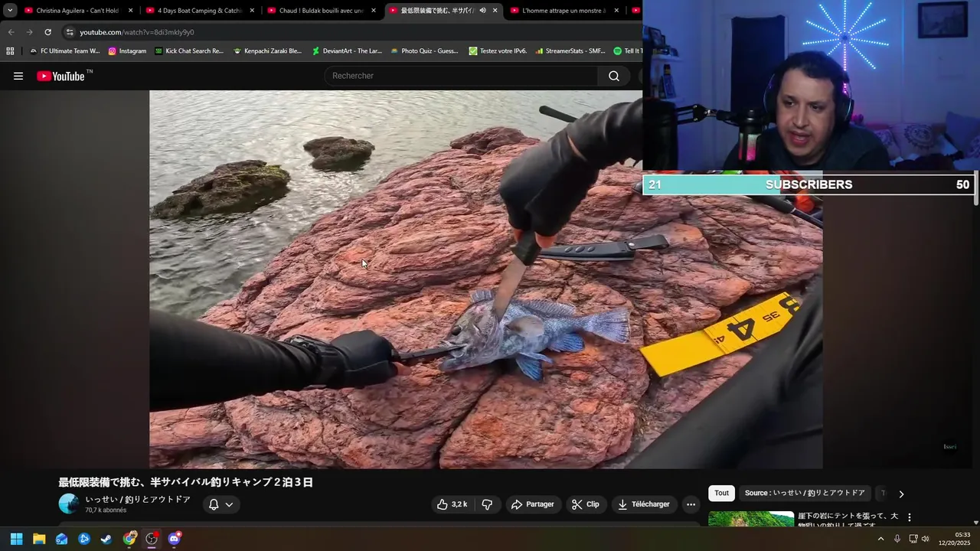Open the Kenpachi Zaraki bookmark
Screen dimensions: 980x551
click(x=267, y=51)
